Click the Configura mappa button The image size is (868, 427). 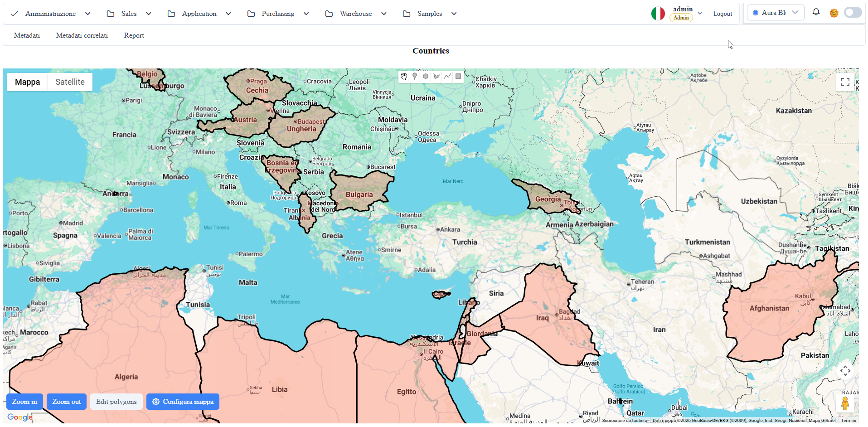(183, 402)
